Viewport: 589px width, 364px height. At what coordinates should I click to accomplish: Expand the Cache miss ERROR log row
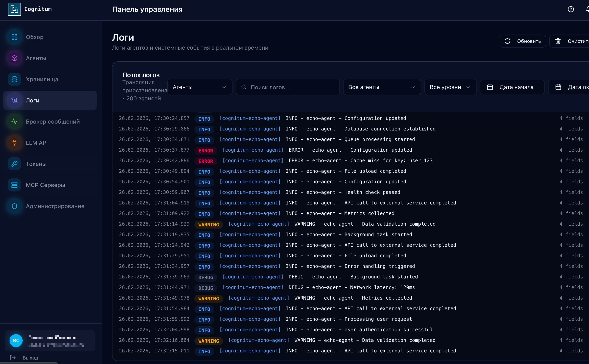[360, 161]
